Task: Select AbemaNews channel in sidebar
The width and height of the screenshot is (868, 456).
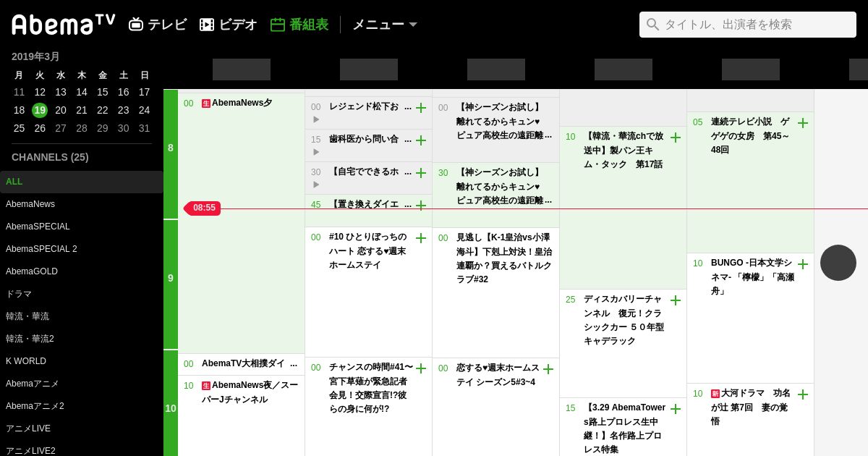Action: [81, 204]
